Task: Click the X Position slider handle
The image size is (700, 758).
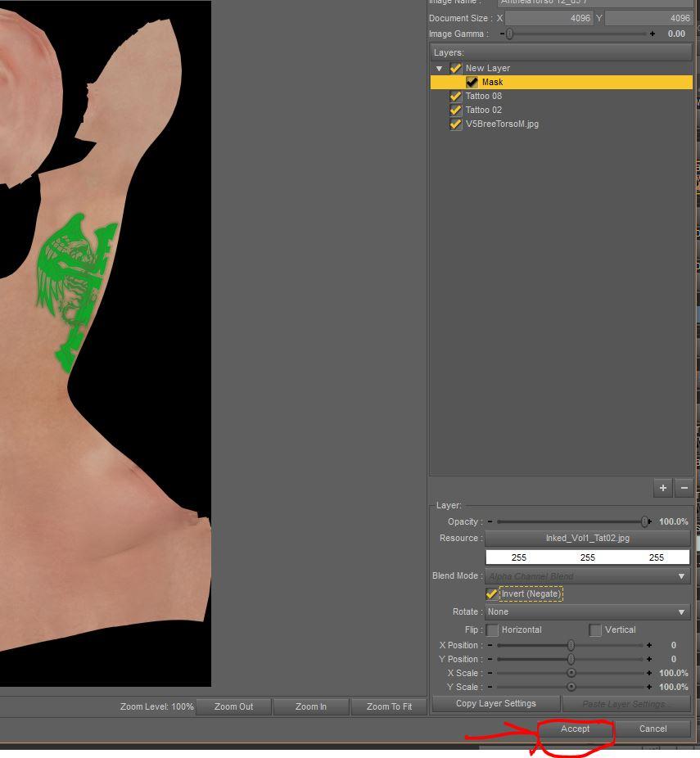Action: [571, 645]
